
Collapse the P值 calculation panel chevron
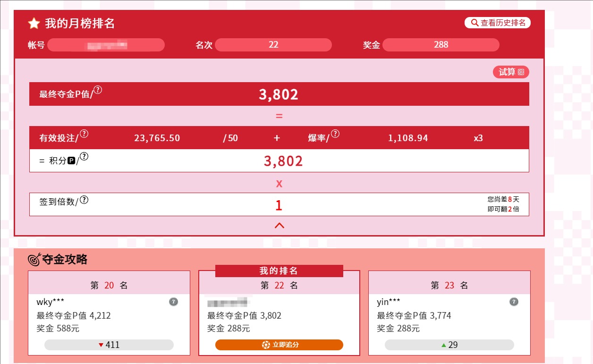click(279, 226)
